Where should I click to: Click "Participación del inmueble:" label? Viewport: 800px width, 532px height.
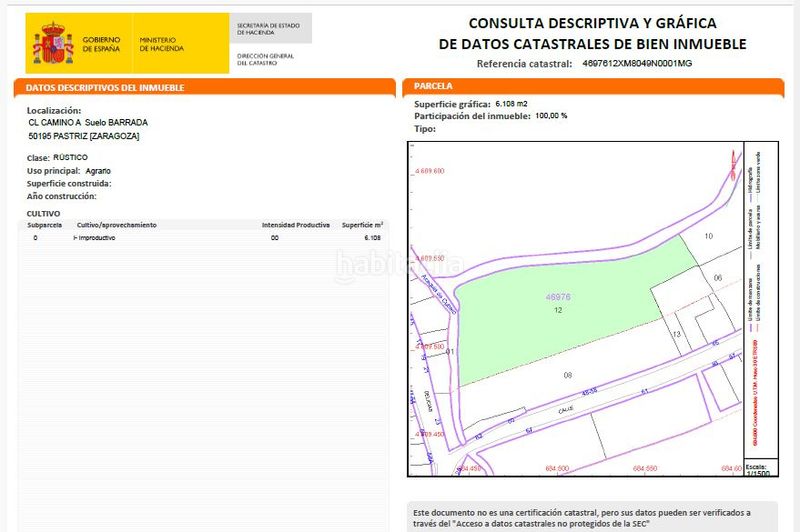(472, 116)
